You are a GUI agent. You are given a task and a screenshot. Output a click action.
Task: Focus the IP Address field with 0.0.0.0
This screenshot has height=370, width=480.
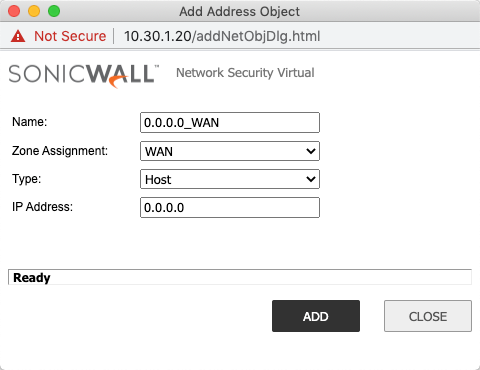(x=230, y=208)
